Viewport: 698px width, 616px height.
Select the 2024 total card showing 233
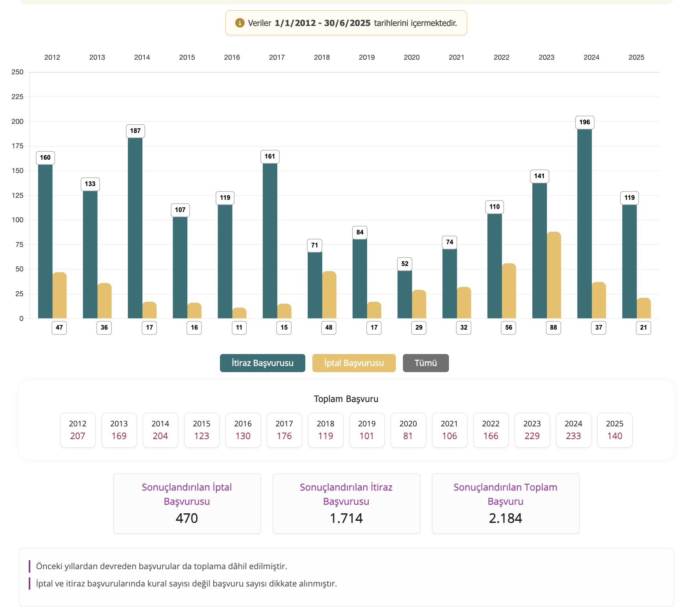click(x=573, y=430)
